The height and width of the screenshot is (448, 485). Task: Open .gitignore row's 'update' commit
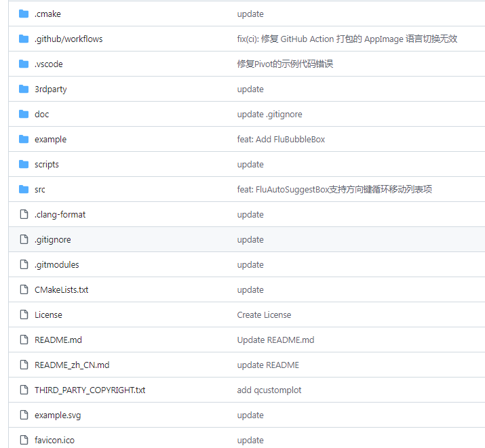250,240
